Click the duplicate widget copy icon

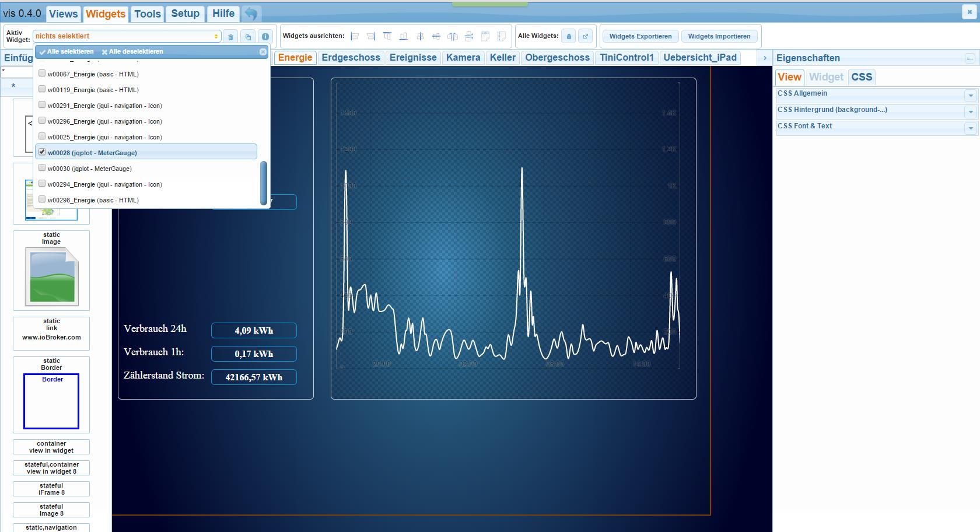[x=248, y=37]
